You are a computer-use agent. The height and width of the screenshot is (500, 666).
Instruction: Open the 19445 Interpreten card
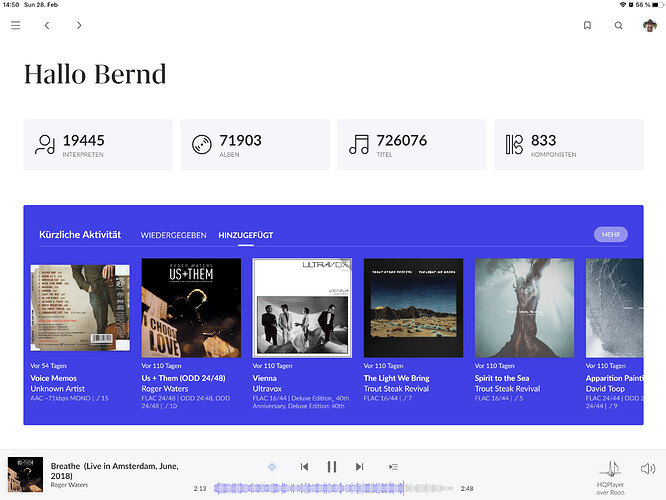coord(98,144)
